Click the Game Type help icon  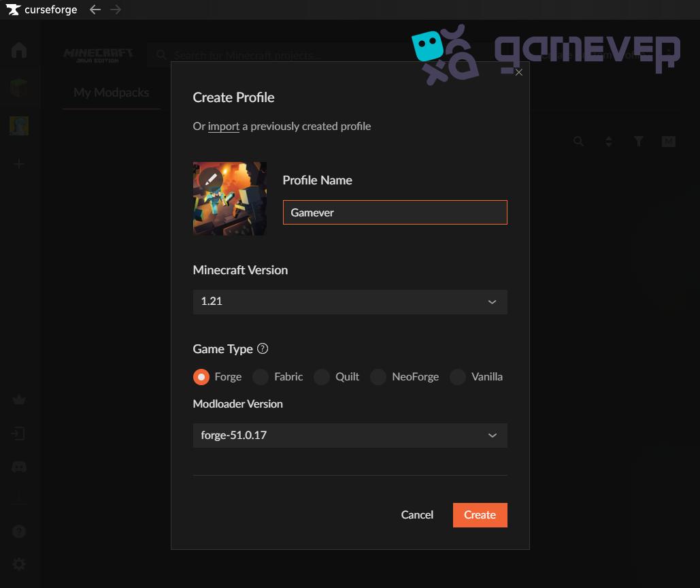pyautogui.click(x=262, y=348)
